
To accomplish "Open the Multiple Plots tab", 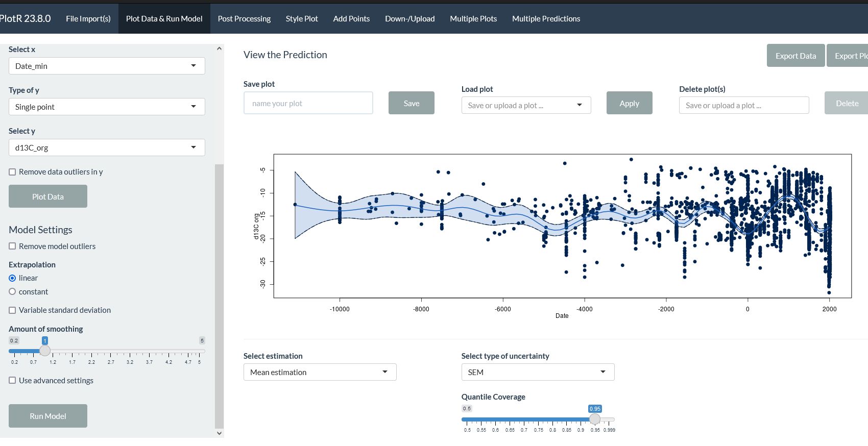I will (473, 19).
